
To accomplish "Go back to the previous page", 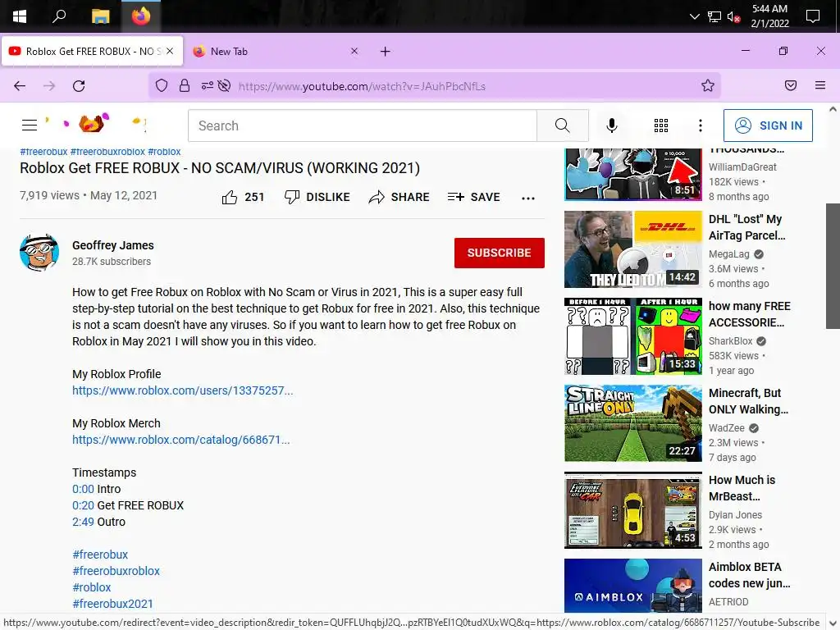I will (20, 85).
